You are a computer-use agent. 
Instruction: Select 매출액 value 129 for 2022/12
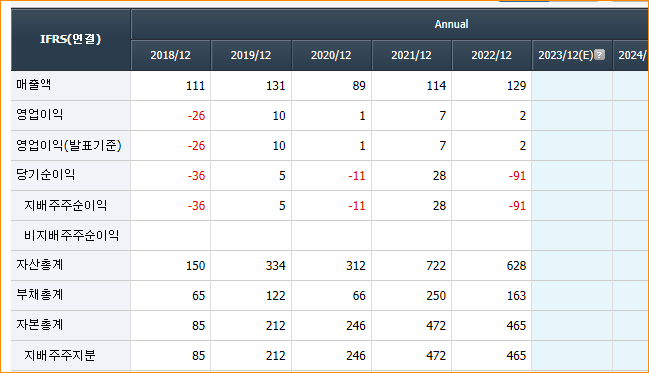coord(517,86)
